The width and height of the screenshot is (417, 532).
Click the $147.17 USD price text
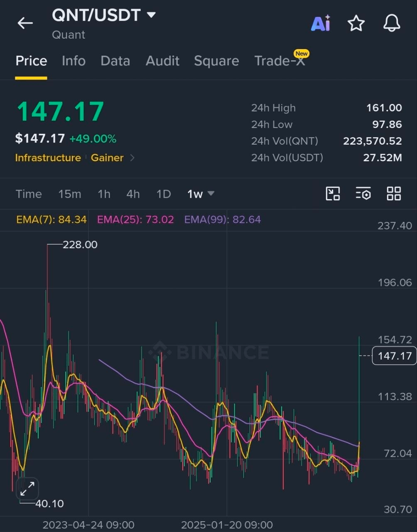[40, 138]
